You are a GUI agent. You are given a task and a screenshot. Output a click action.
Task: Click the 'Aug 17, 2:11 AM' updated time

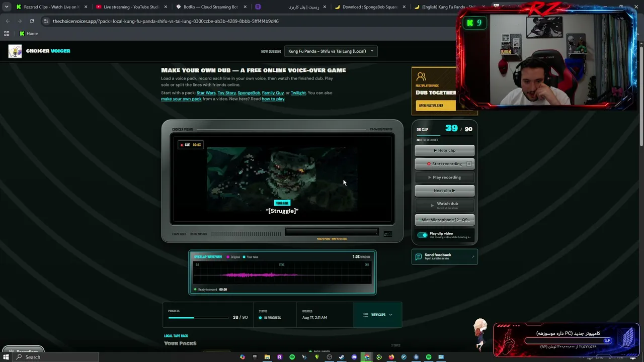tap(314, 318)
